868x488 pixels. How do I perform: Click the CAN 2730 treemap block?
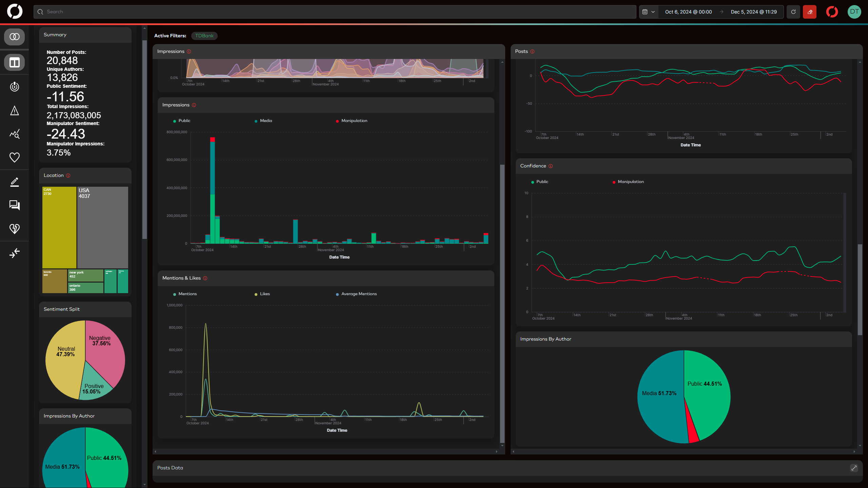pyautogui.click(x=59, y=227)
